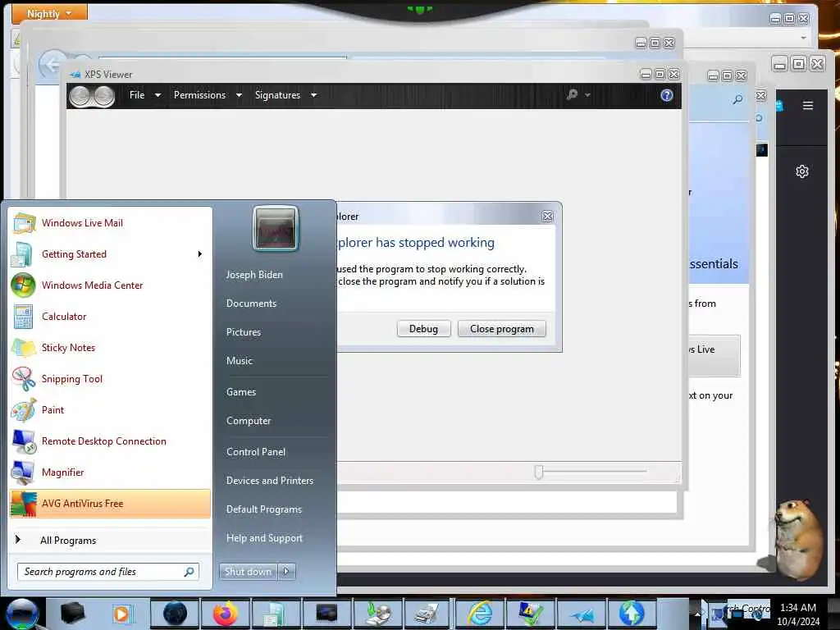
Task: Open Help and Support
Action: click(264, 538)
